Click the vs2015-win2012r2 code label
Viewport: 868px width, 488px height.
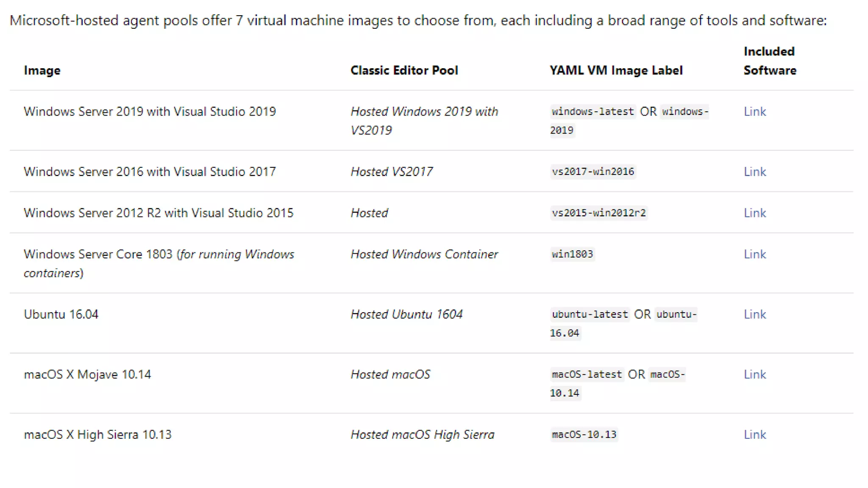click(x=598, y=213)
